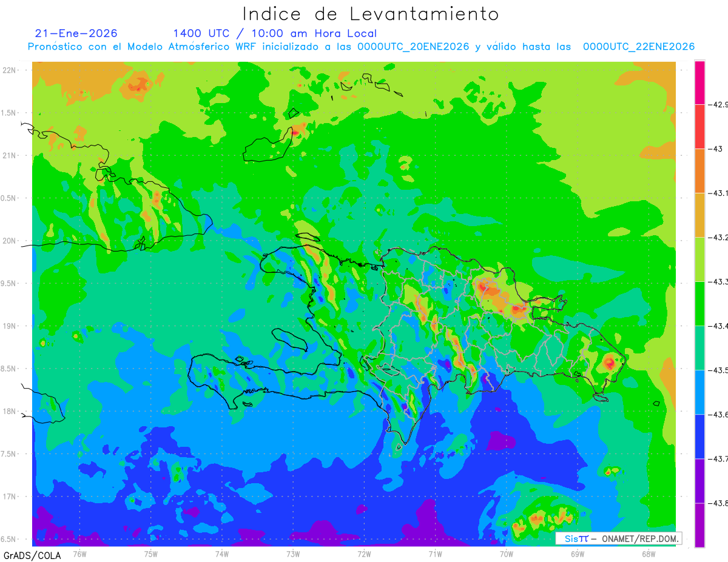
Task: Click the longitude label "73W"
Action: pos(292,554)
